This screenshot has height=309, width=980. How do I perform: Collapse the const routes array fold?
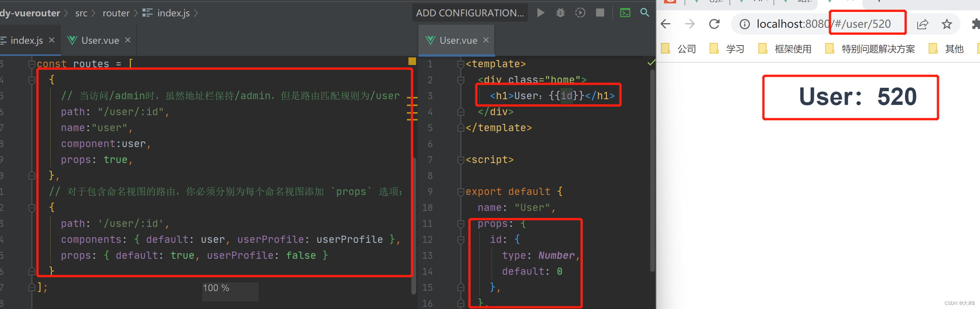(x=32, y=64)
